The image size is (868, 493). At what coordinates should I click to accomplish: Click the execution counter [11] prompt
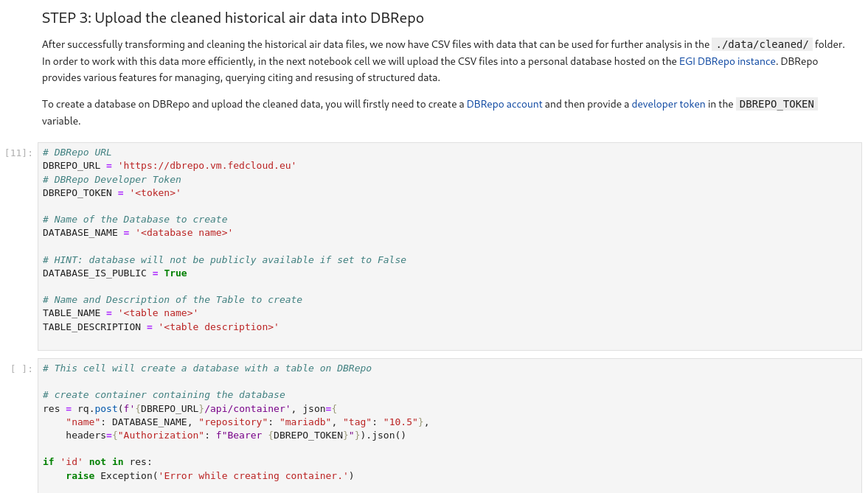[x=18, y=152]
